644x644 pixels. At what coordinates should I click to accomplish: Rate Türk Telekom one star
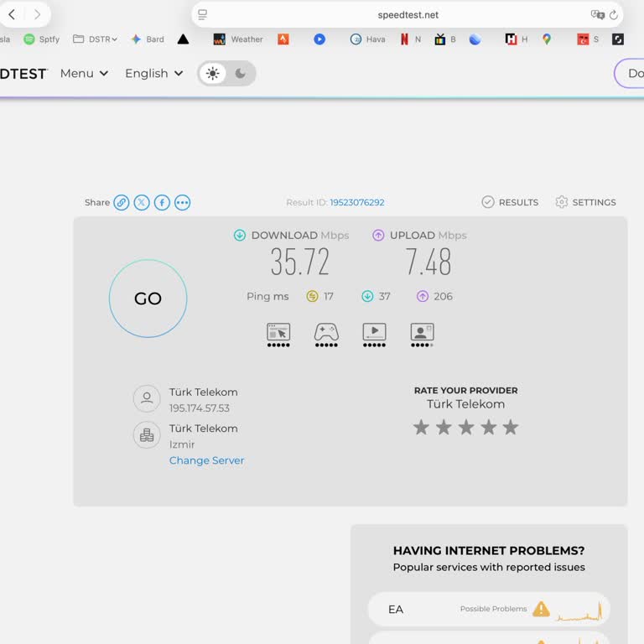pyautogui.click(x=422, y=427)
